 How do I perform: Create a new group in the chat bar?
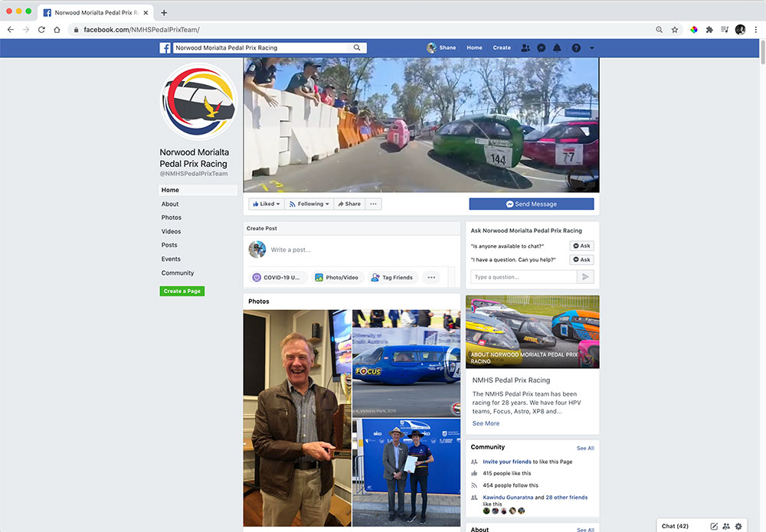(726, 526)
